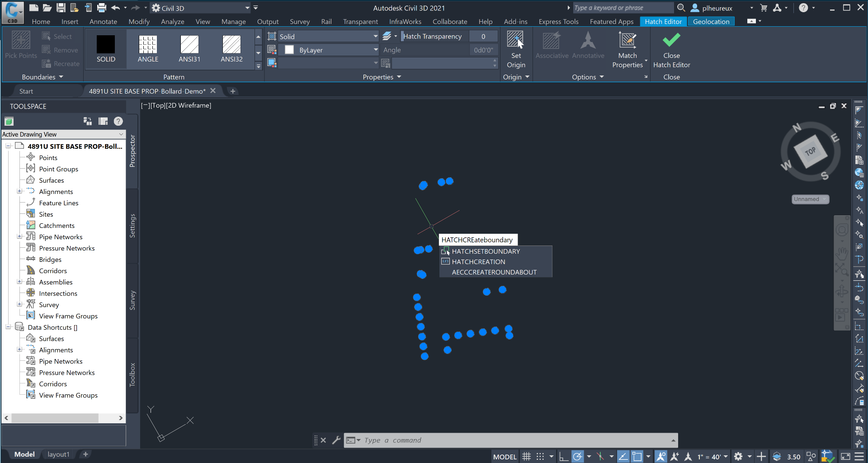Select the ANGLE hatch pattern swatch
Viewport: 868px width, 463px height.
pyautogui.click(x=148, y=49)
